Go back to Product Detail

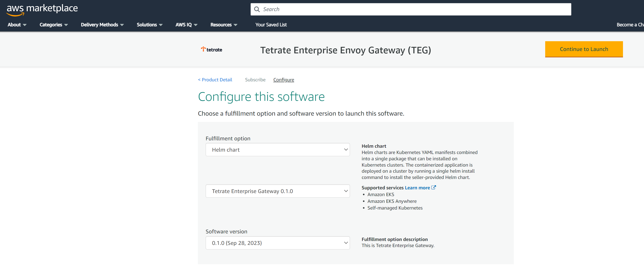coord(215,80)
